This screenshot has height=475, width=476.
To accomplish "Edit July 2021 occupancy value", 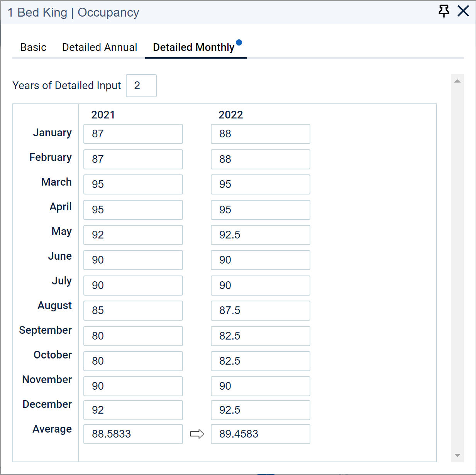I will [x=133, y=286].
